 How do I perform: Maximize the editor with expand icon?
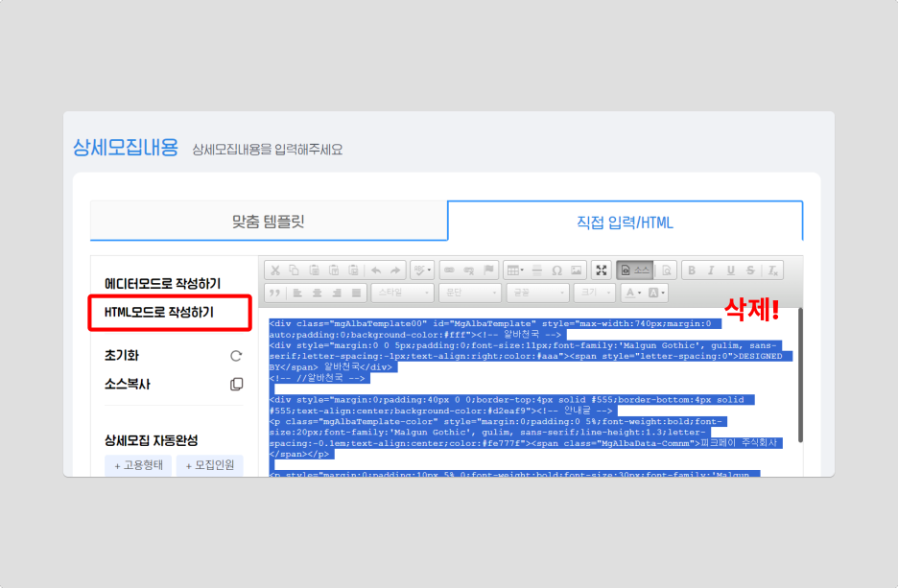(602, 270)
